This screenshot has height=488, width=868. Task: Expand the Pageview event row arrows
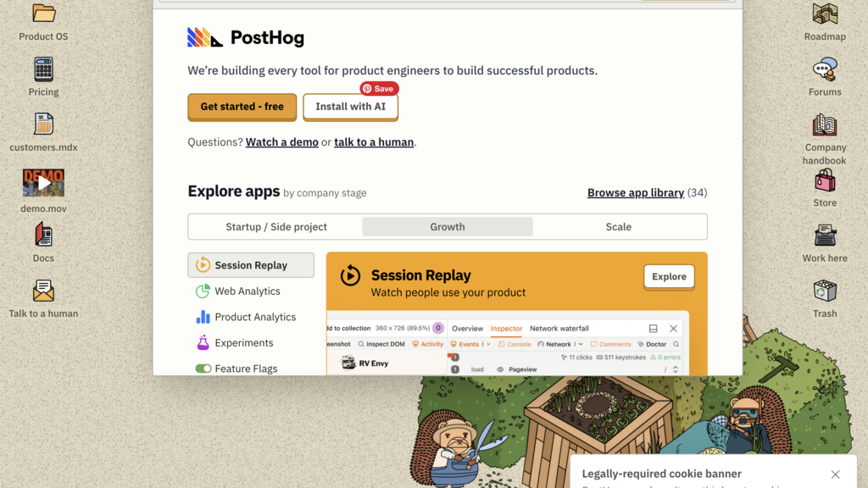[676, 369]
